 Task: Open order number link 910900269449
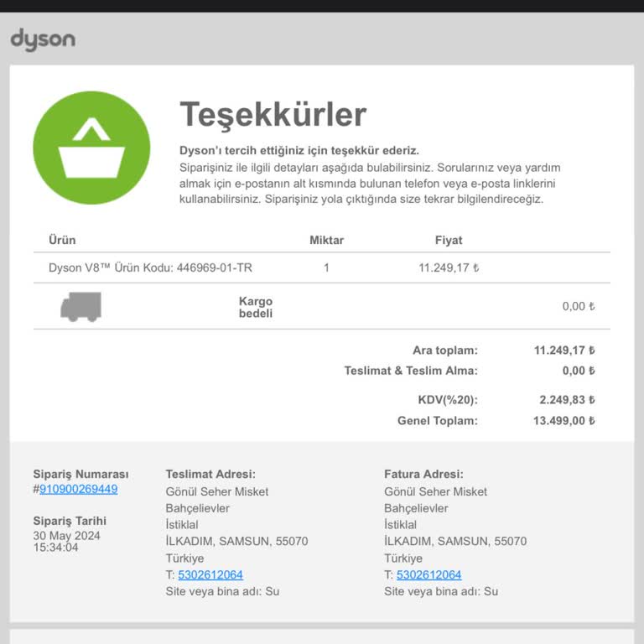coord(79,489)
